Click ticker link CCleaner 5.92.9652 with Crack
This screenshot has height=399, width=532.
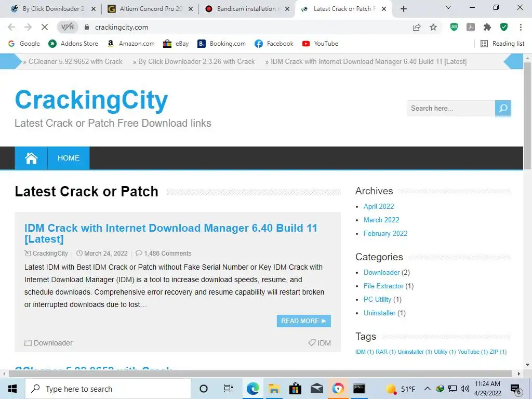[75, 61]
